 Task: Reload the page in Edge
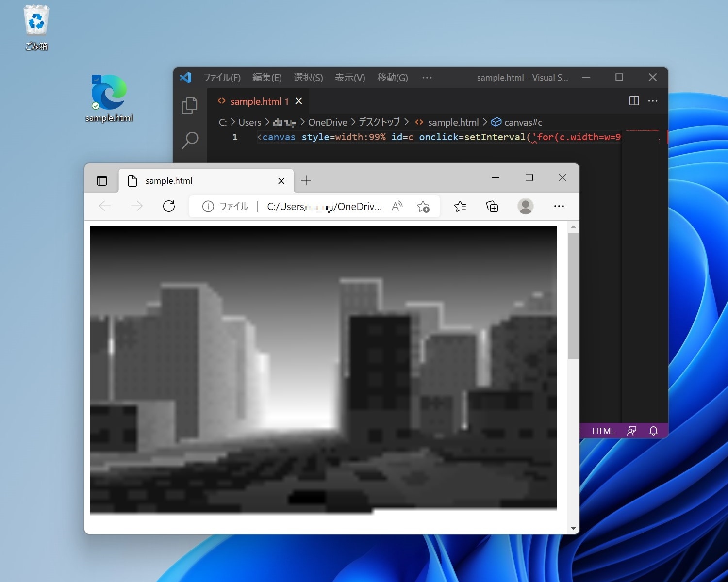click(x=168, y=206)
